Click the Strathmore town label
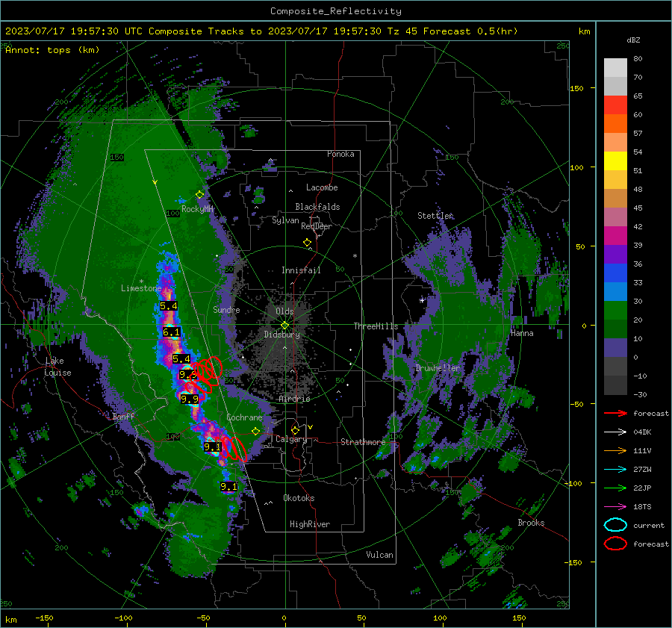 [x=363, y=442]
